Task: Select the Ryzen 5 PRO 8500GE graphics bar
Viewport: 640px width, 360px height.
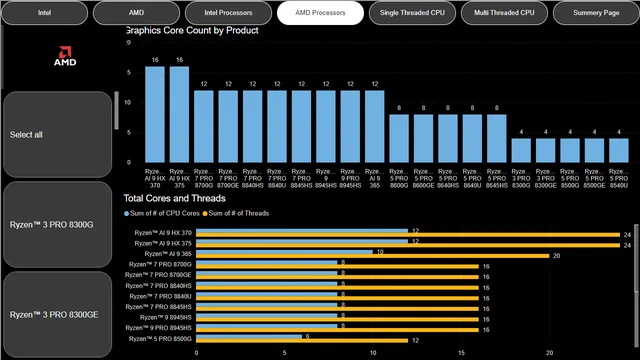Action: click(594, 151)
